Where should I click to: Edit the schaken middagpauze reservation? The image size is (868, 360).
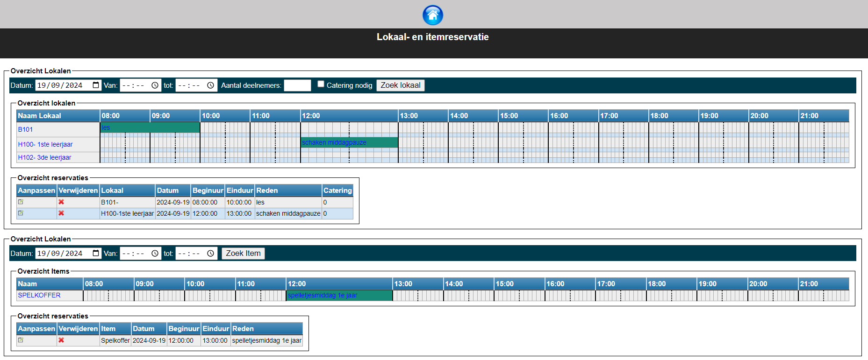tap(21, 213)
